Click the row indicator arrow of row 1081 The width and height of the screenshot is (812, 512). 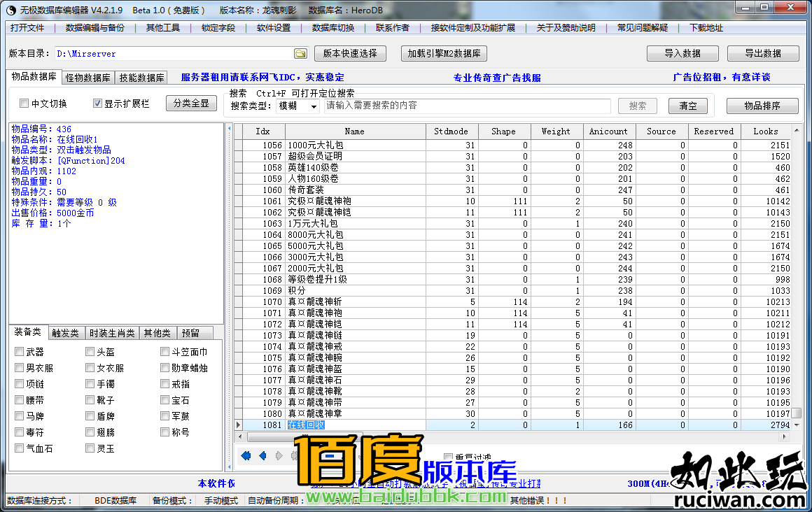coord(239,425)
